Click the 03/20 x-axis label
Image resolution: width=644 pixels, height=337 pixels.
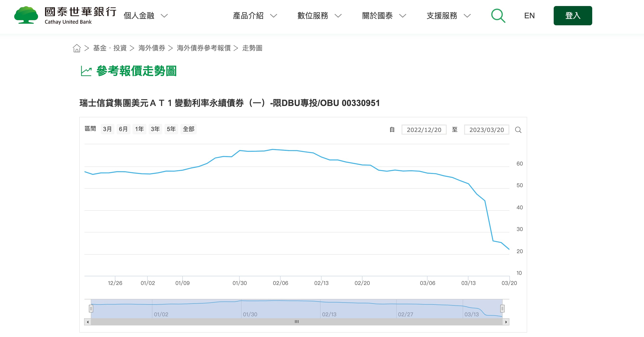click(509, 283)
